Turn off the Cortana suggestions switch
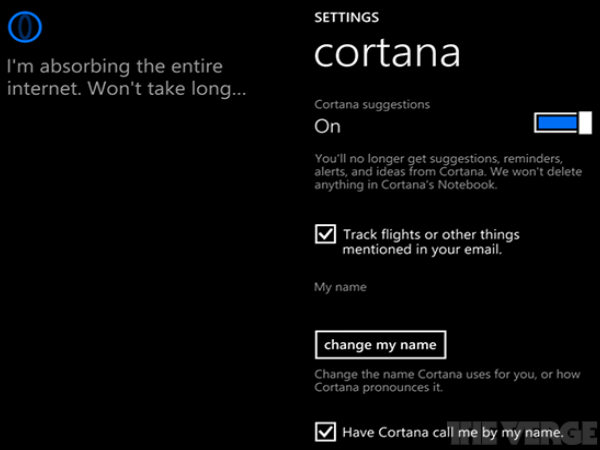The height and width of the screenshot is (450, 600). click(557, 123)
